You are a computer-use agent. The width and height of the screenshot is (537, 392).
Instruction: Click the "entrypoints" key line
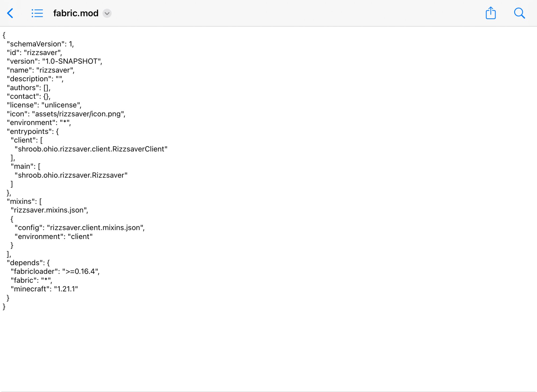[x=33, y=131]
